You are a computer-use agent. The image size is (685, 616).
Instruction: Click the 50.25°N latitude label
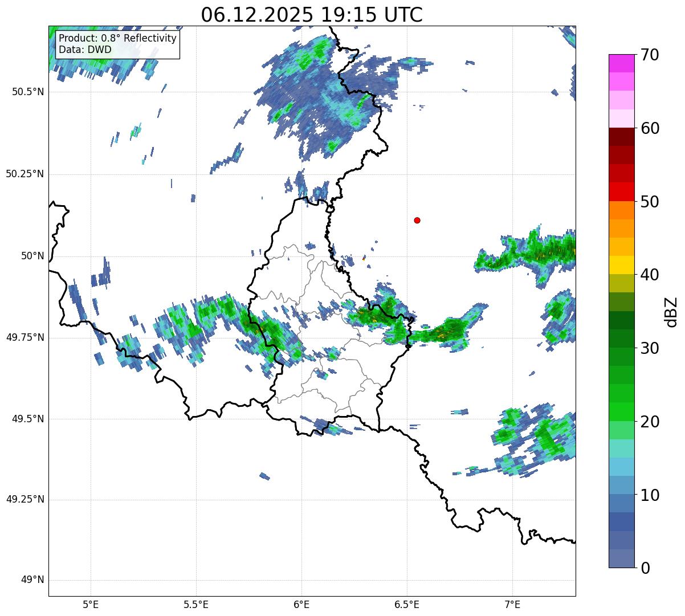click(x=25, y=174)
